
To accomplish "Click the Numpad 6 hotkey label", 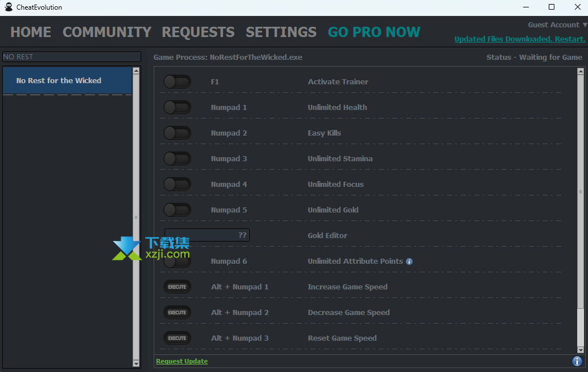I will pyautogui.click(x=229, y=261).
